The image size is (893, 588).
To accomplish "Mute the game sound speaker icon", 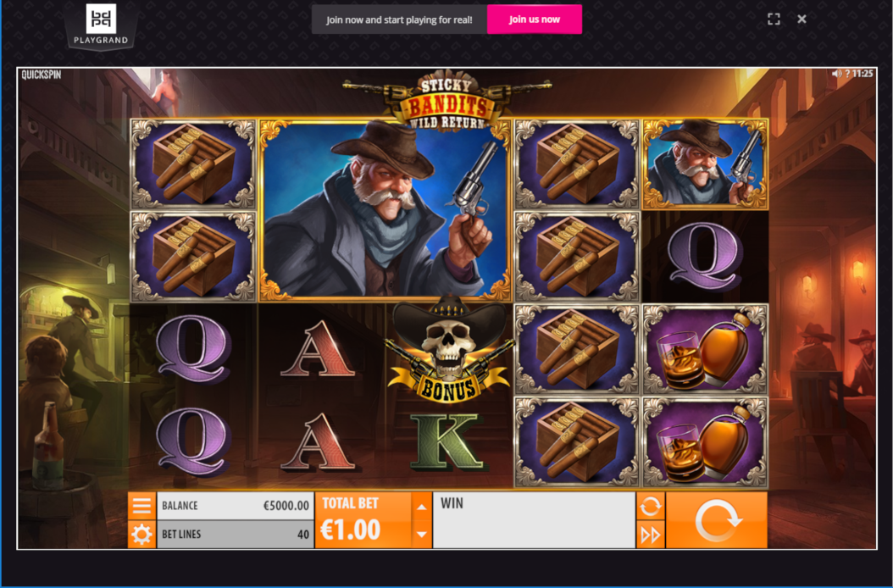I will click(x=836, y=74).
